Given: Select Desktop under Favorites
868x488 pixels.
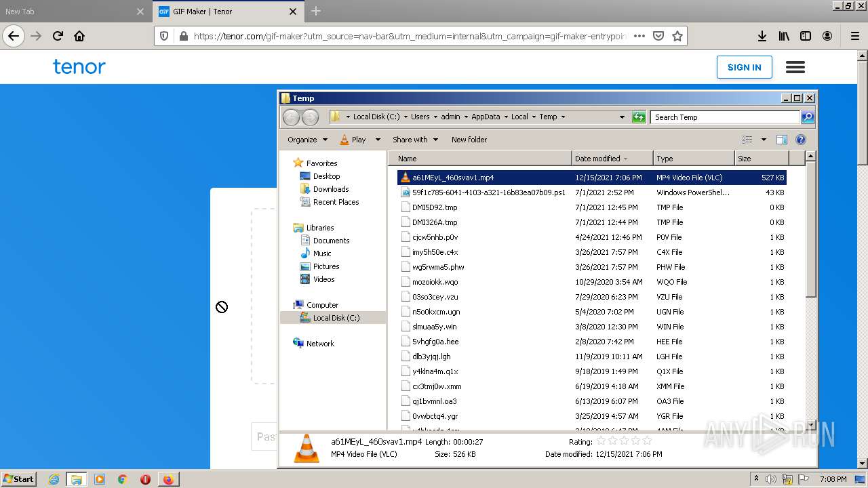Looking at the screenshot, I should [x=326, y=176].
